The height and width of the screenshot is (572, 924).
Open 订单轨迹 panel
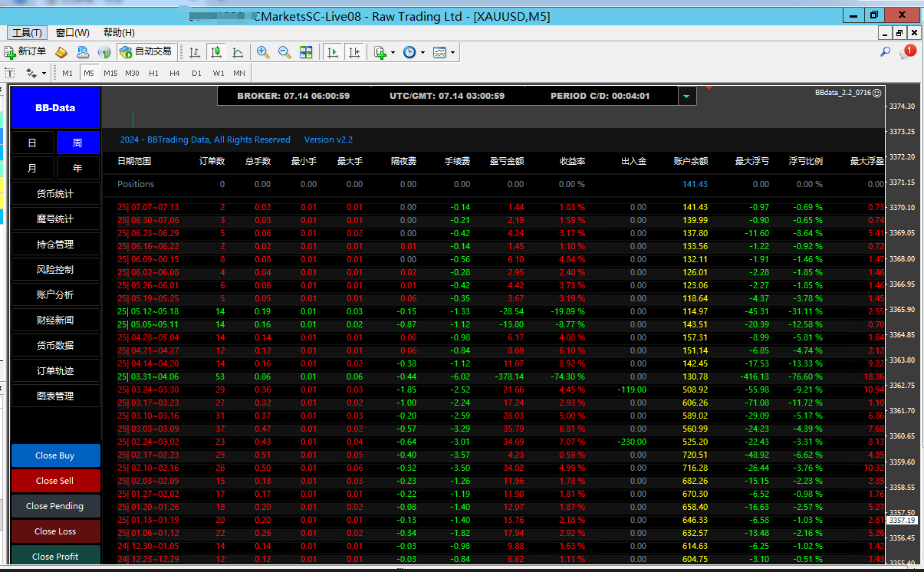[x=55, y=370]
